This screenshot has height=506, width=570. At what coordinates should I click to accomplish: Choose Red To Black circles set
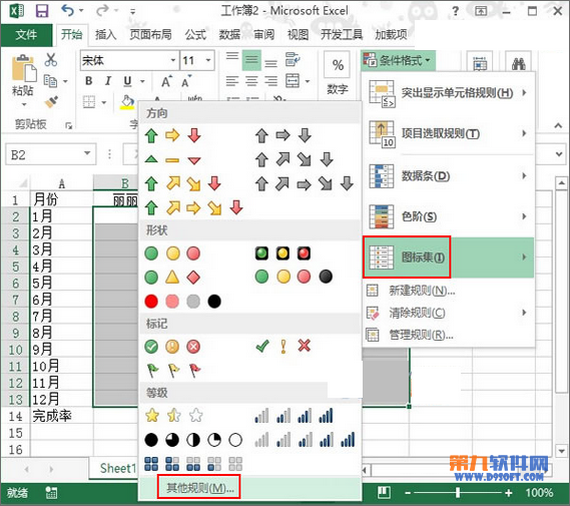(x=183, y=301)
